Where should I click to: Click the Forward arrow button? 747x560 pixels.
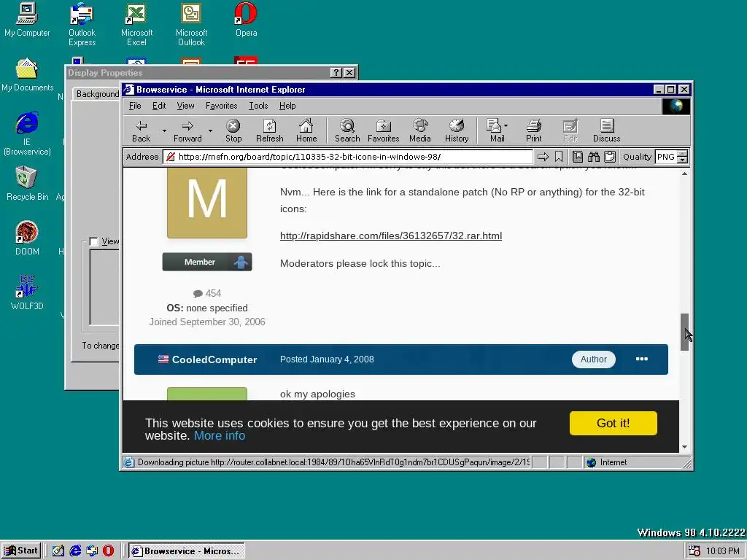[x=187, y=131]
